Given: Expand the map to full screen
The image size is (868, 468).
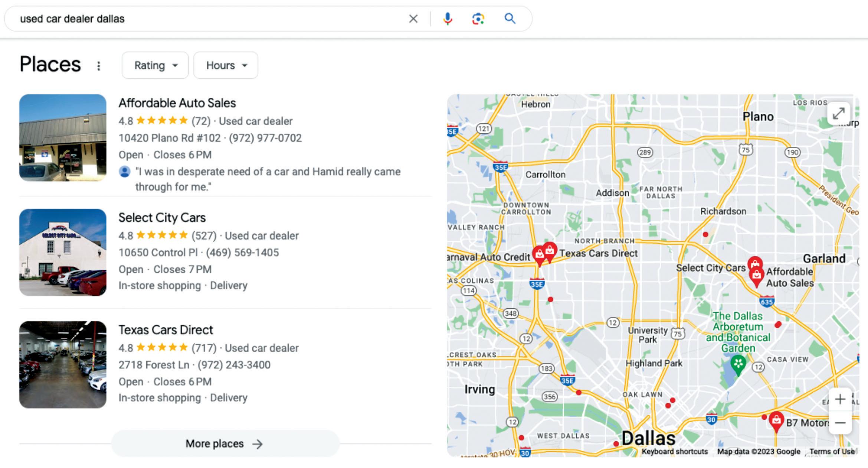Looking at the screenshot, I should tap(839, 113).
